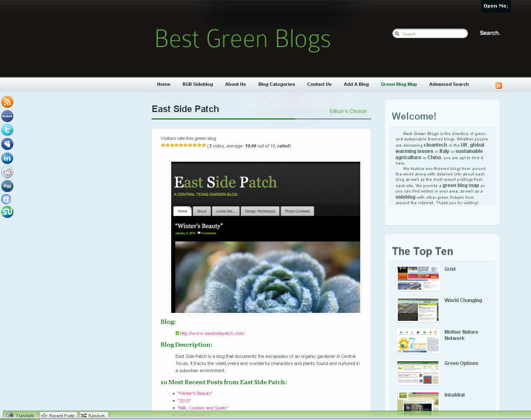Click the Random button in bottom bar
The image size is (531, 420).
click(x=93, y=415)
